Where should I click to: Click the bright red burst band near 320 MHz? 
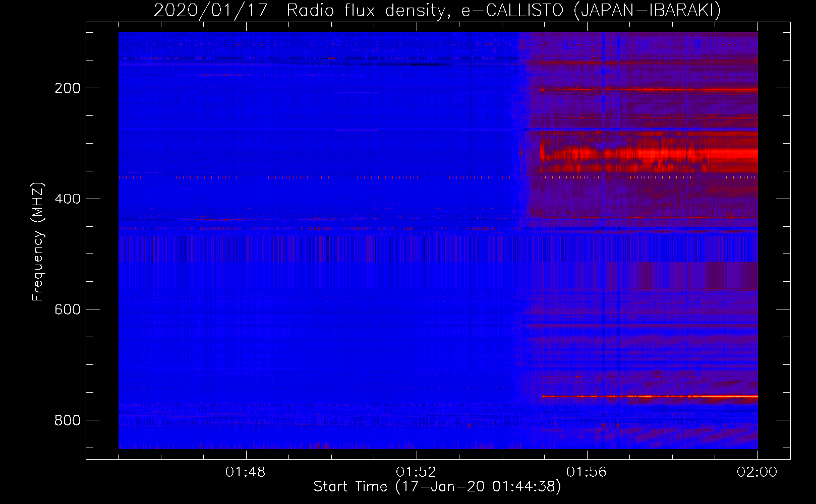tap(649, 152)
